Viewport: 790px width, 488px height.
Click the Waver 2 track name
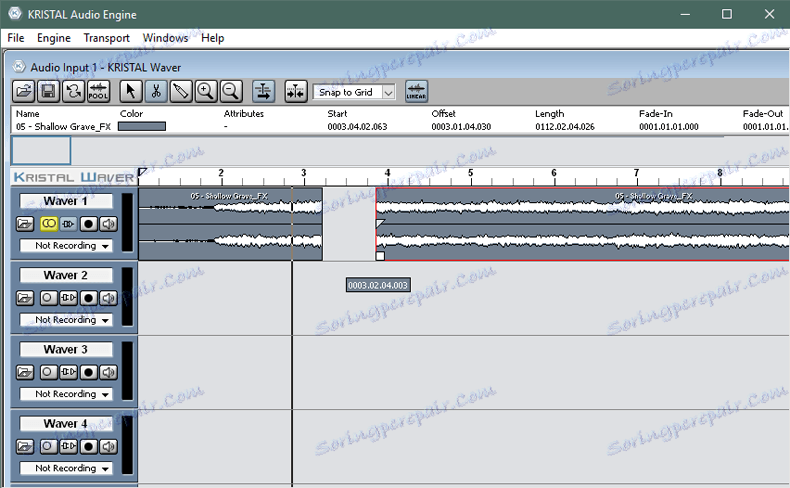click(65, 275)
